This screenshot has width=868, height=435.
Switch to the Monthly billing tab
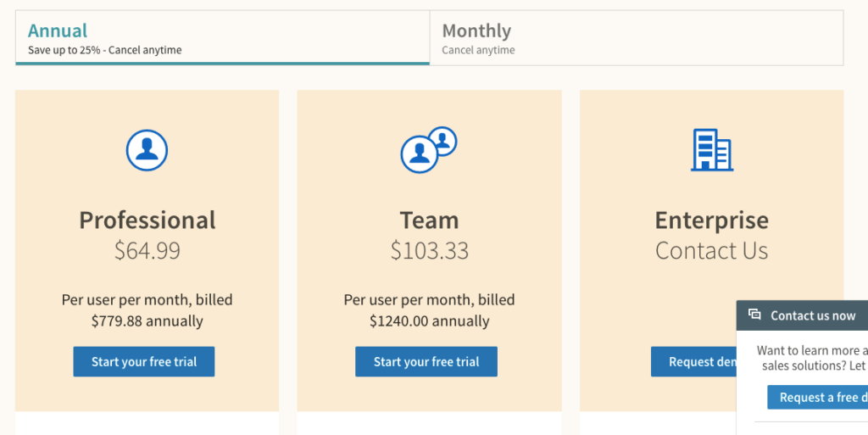point(636,38)
